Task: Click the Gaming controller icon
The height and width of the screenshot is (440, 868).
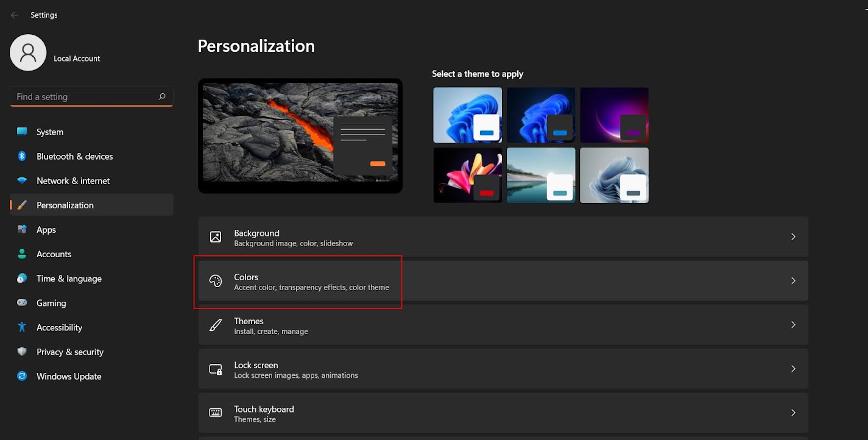Action: tap(22, 303)
